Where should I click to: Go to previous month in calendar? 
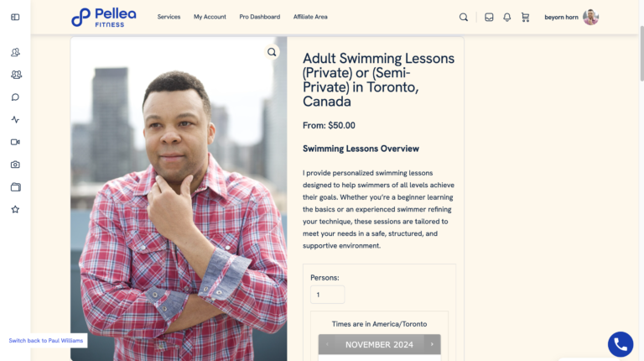tap(327, 344)
